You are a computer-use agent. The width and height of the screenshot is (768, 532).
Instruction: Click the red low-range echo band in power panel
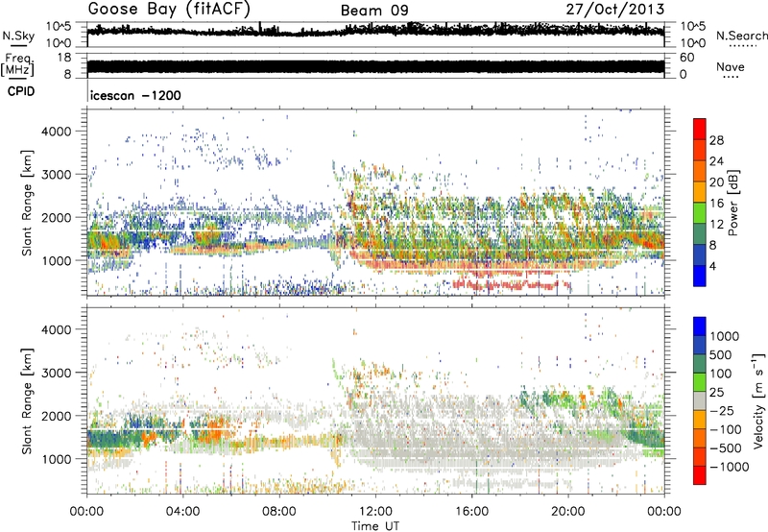[x=511, y=284]
